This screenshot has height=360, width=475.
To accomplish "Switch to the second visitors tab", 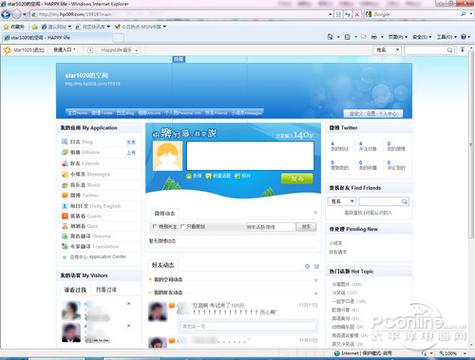I will pyautogui.click(x=106, y=290).
